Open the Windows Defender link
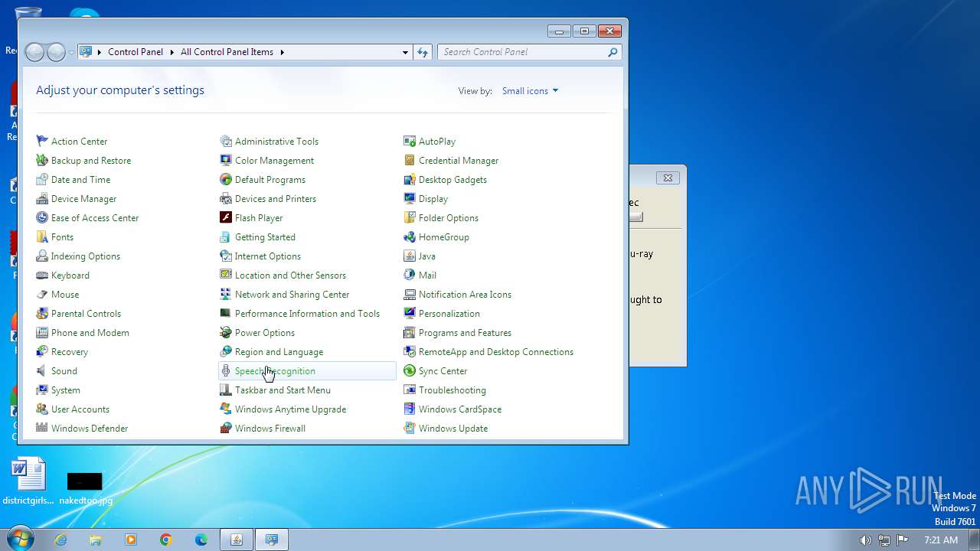 [x=90, y=428]
